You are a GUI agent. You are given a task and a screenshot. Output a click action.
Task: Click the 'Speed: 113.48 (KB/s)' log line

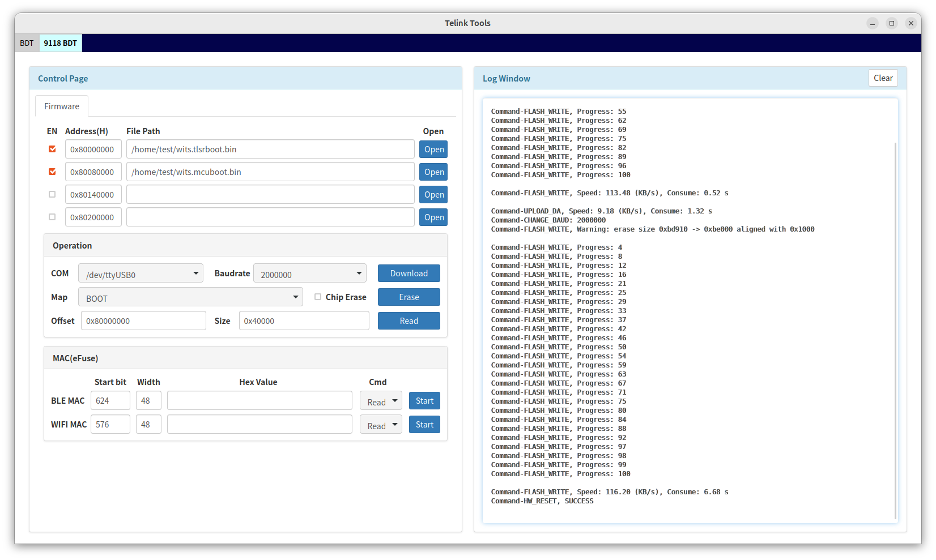(610, 193)
